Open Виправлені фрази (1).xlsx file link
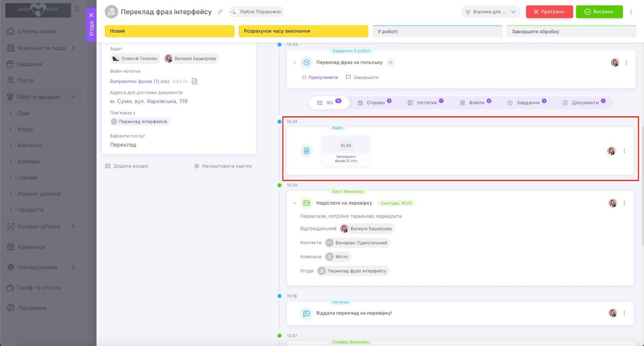 point(140,81)
